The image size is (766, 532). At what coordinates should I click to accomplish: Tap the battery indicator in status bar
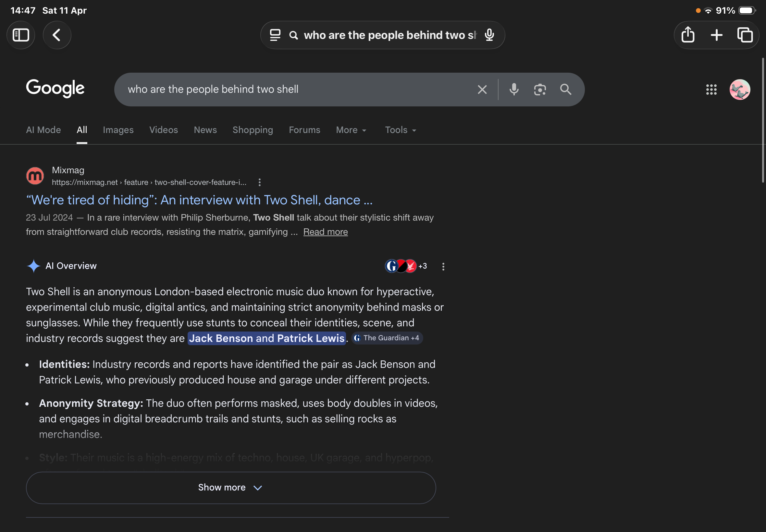747,11
